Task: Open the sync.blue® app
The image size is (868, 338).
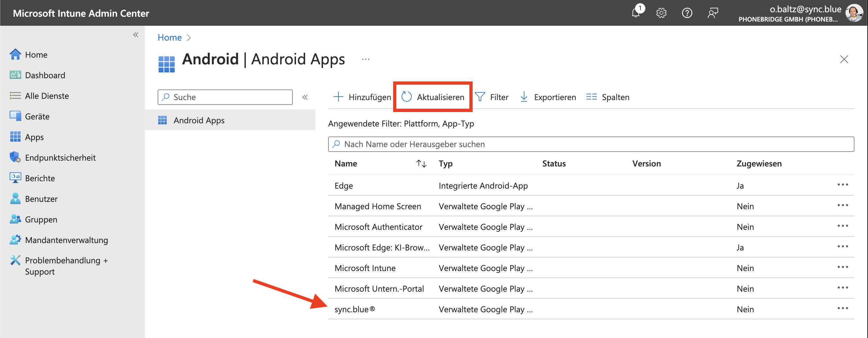Action: (x=355, y=309)
